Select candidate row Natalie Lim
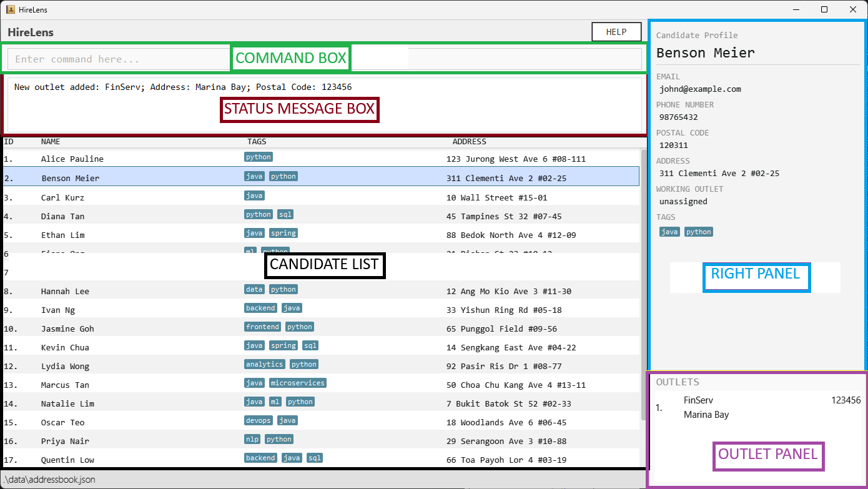868x489 pixels. (x=321, y=403)
